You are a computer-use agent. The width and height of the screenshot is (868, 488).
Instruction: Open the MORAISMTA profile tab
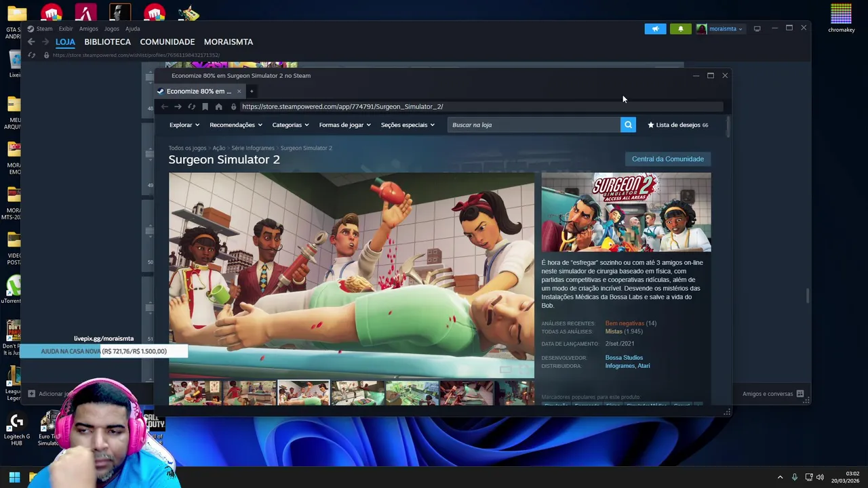(x=229, y=42)
